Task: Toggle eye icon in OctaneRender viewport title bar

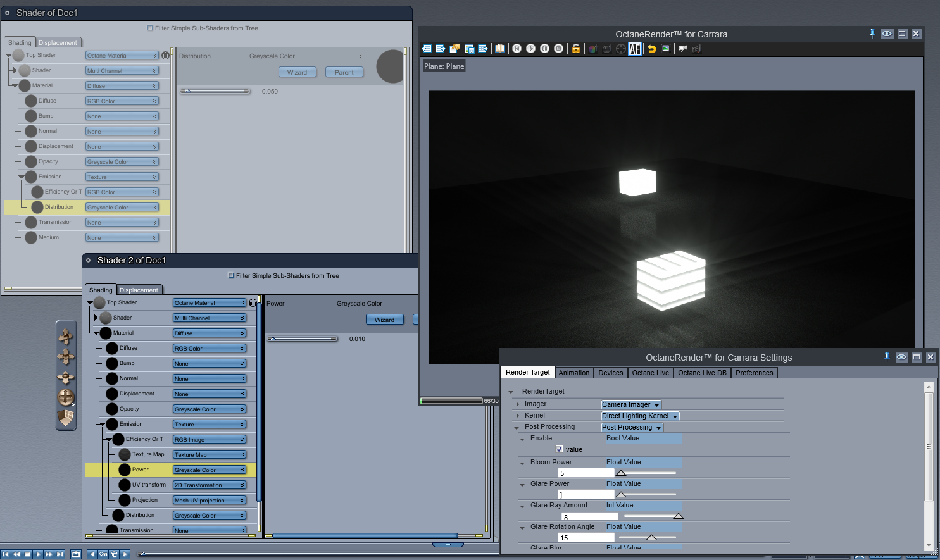Action: coord(887,34)
